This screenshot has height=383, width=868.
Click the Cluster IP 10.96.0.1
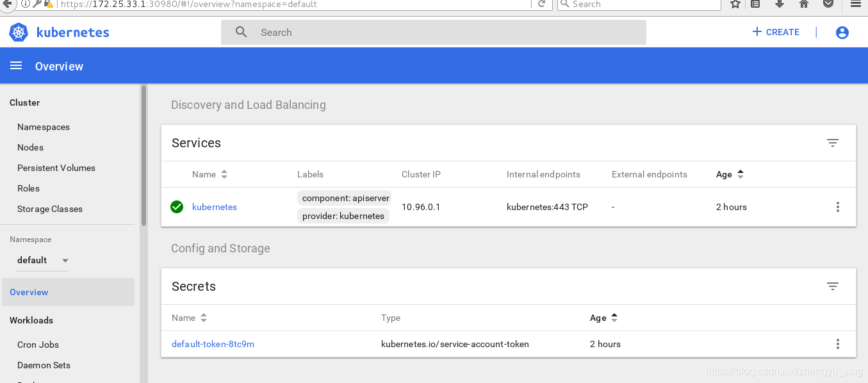click(x=421, y=207)
